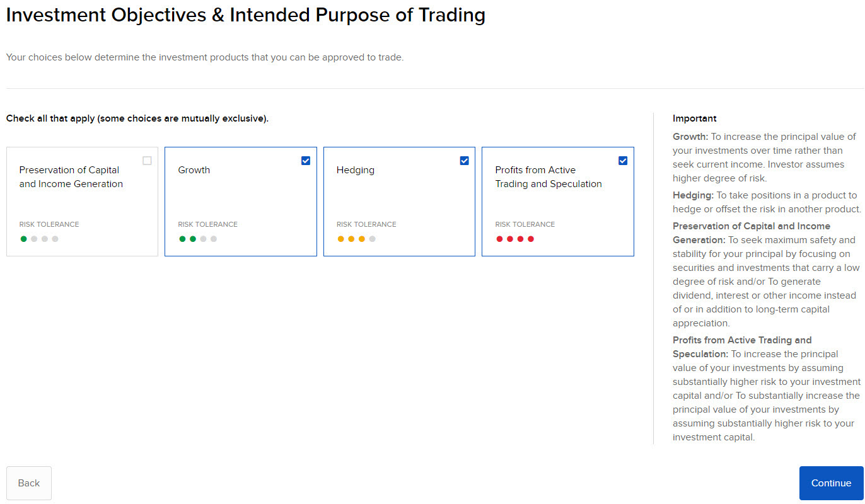This screenshot has width=865, height=504.
Task: Click the gray risk dot under Preservation
Action: [44, 239]
